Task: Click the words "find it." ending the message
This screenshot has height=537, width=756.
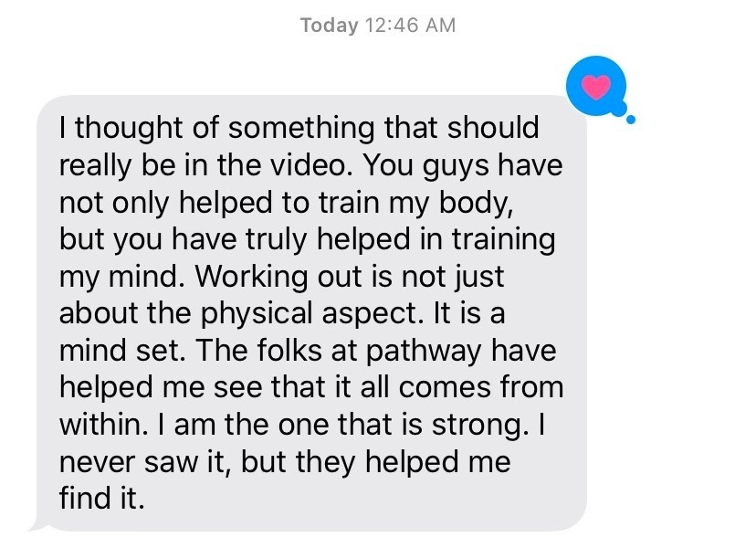Action: point(101,499)
